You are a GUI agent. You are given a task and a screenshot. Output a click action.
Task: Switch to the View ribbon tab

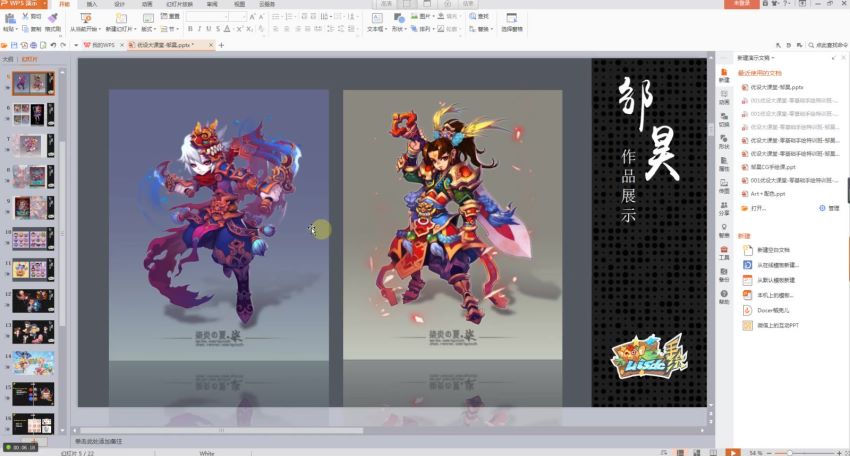(239, 4)
